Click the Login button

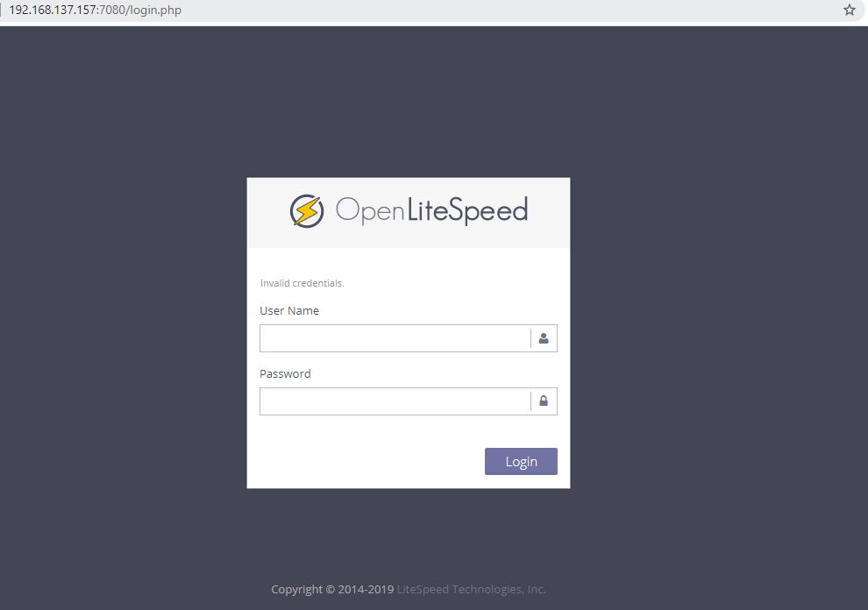pyautogui.click(x=521, y=461)
